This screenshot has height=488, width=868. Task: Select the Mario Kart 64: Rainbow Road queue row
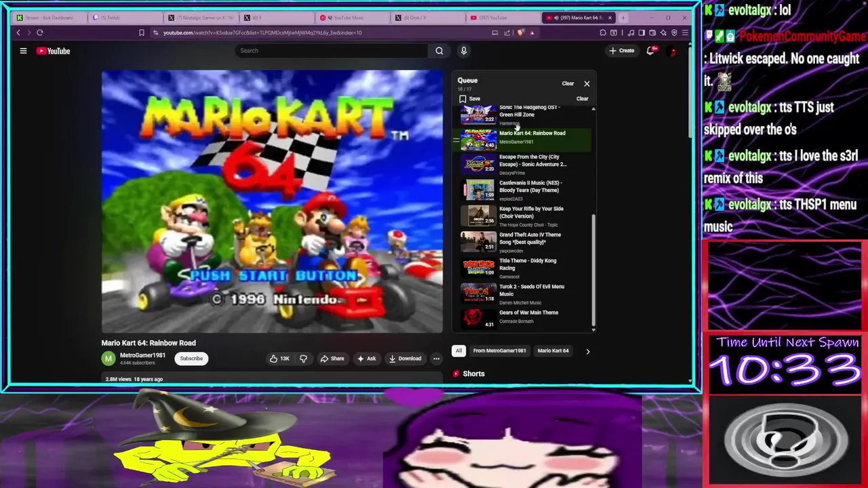coord(522,140)
